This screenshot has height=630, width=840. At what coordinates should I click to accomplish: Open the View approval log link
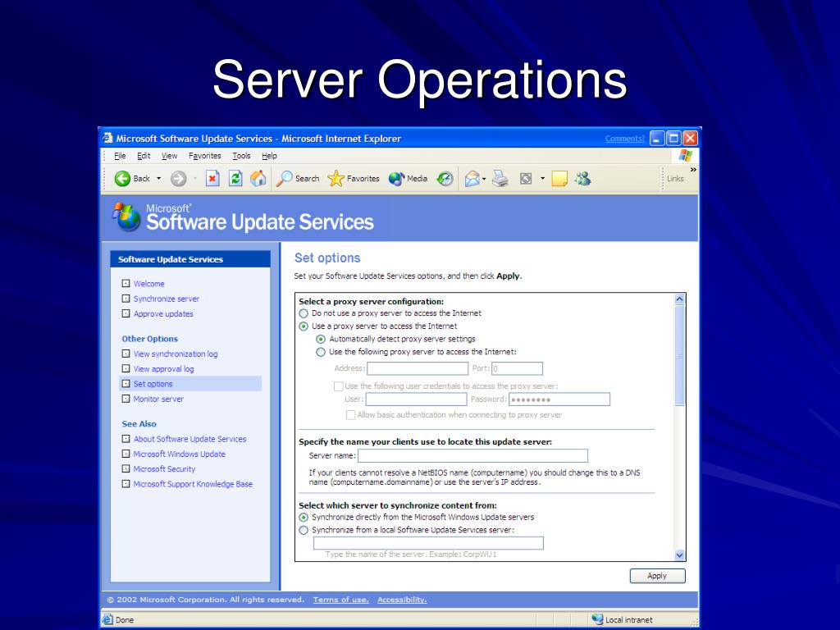163,369
